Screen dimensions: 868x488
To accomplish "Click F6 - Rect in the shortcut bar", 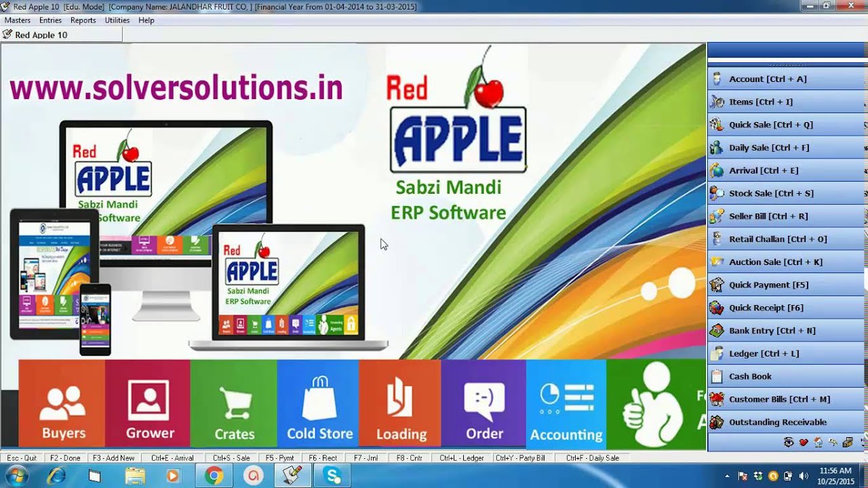I will [x=323, y=458].
